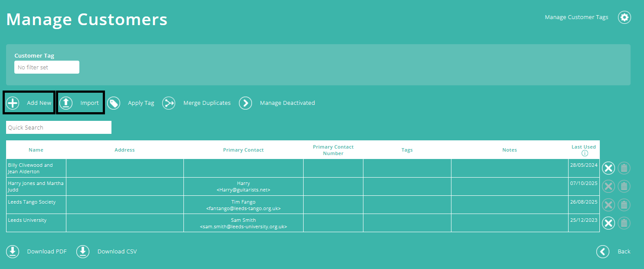Click the Download CSV link
The image size is (644, 269).
117,251
